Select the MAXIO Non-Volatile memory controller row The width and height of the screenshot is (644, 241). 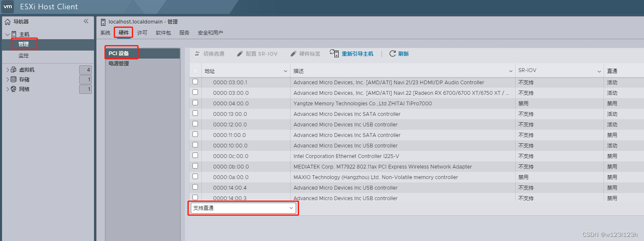point(417,177)
